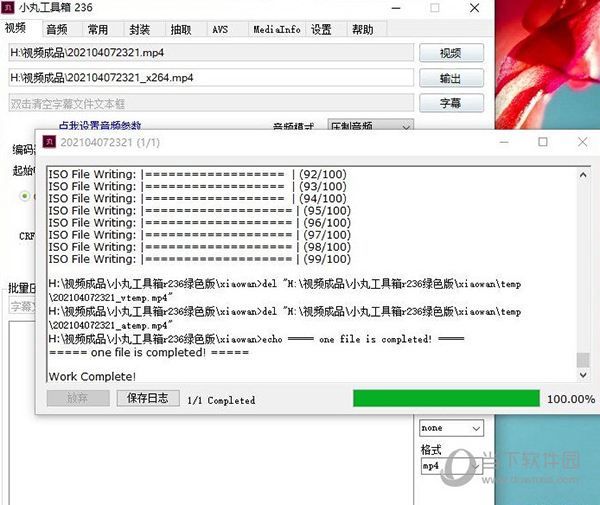Open the mp4 format dropdown

(x=452, y=466)
